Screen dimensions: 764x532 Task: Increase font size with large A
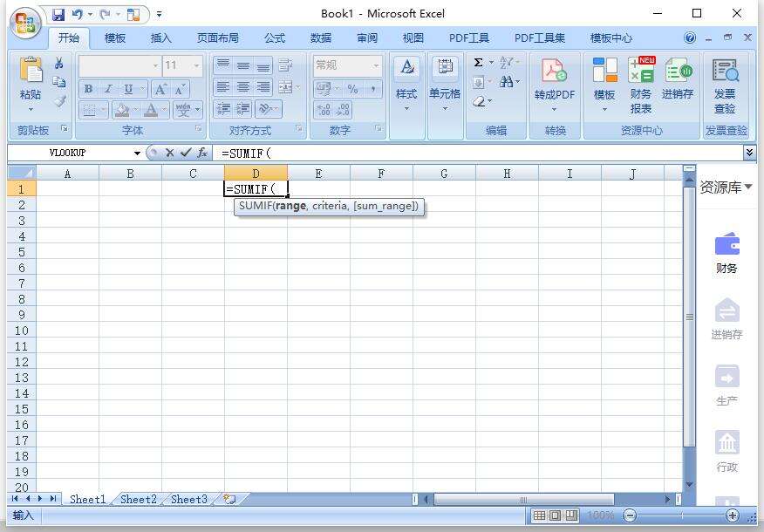pyautogui.click(x=160, y=90)
